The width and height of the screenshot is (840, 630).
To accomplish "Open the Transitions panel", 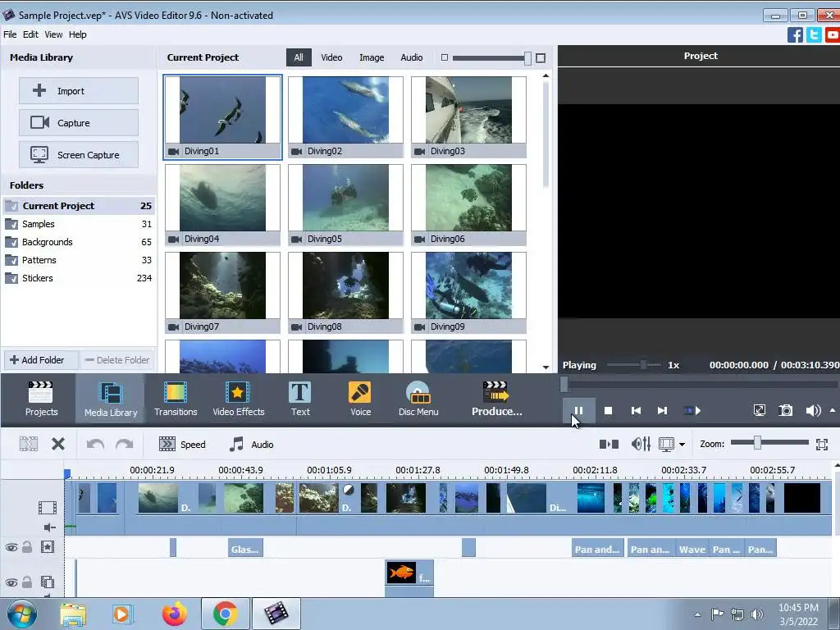I will coord(176,399).
